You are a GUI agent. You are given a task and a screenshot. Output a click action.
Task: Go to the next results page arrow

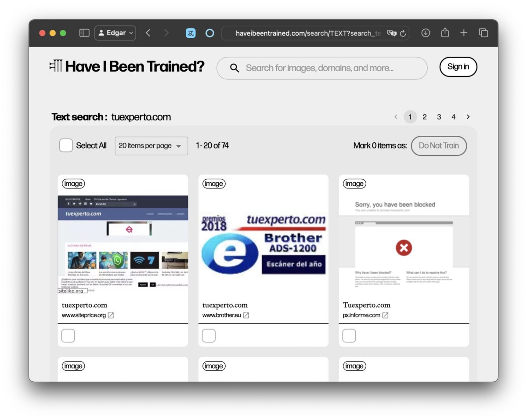468,117
